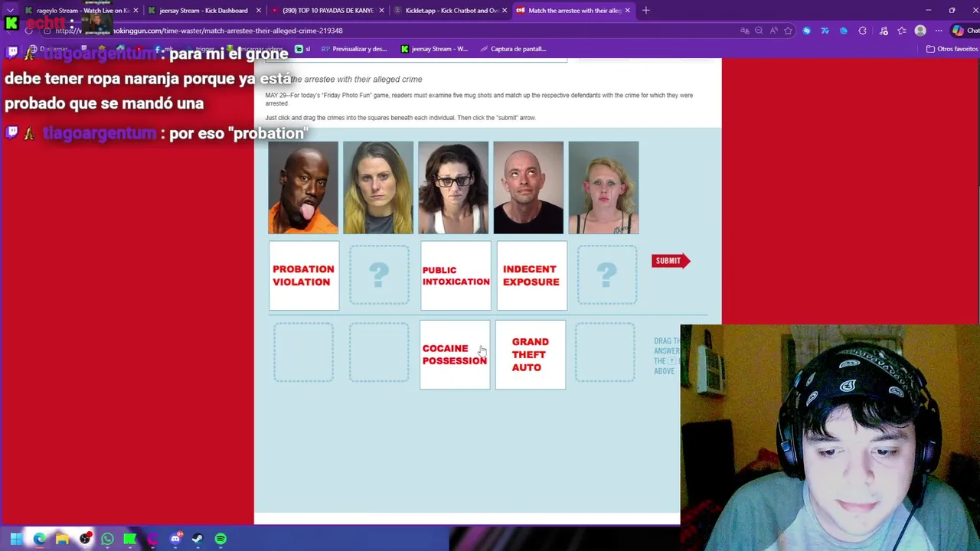Open OBS Studio from the taskbar

tap(85, 539)
